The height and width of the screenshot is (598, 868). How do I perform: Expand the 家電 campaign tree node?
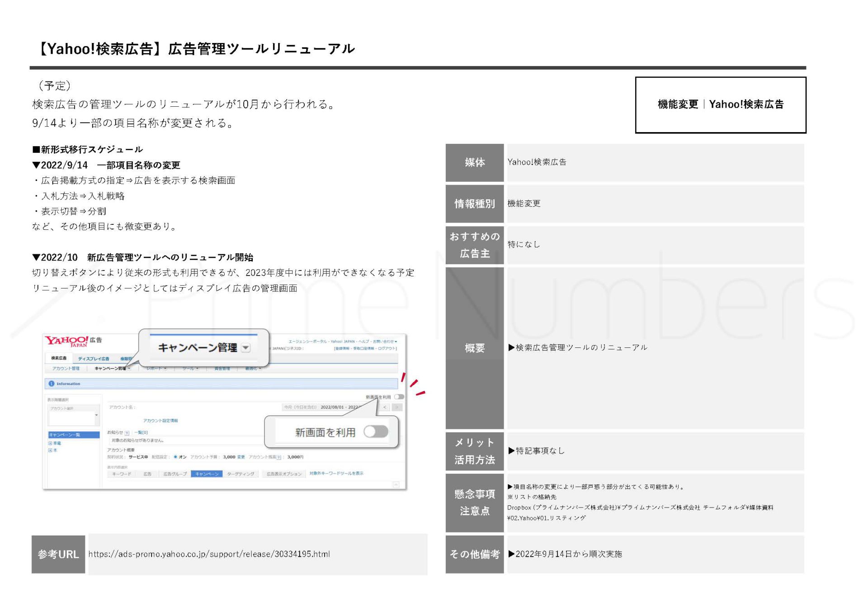[x=50, y=443]
